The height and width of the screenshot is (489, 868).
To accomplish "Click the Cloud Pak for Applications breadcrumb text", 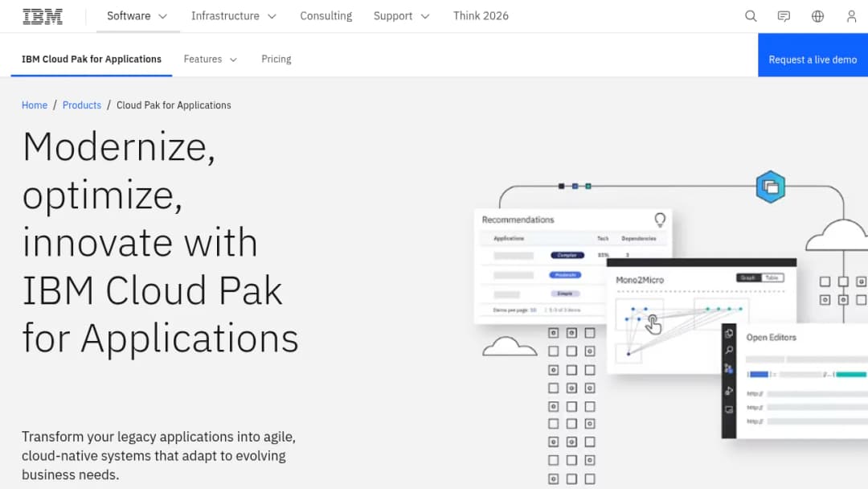I will pyautogui.click(x=174, y=105).
